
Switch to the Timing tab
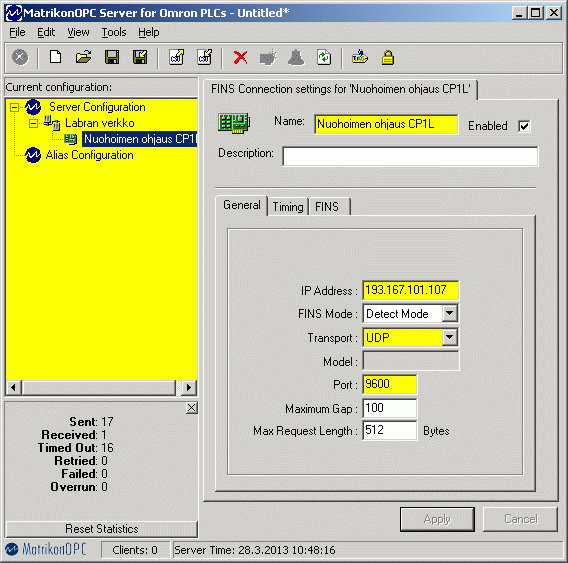point(288,207)
